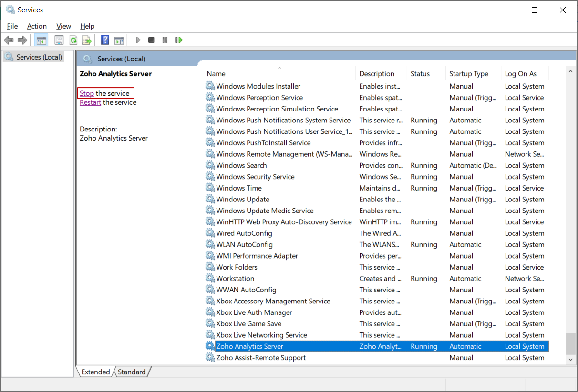Select the Windows Perception Simulation Service row
This screenshot has width=578, height=392.
click(x=377, y=109)
